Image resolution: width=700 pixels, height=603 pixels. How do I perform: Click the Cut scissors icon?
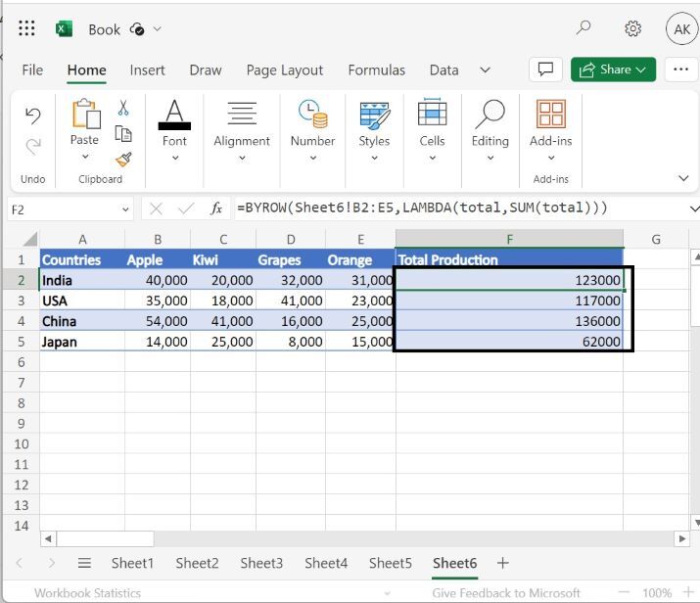click(123, 108)
